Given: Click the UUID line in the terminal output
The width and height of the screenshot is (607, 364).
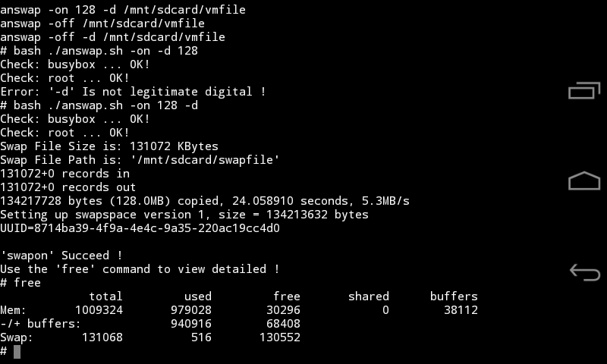Looking at the screenshot, I should 140,228.
